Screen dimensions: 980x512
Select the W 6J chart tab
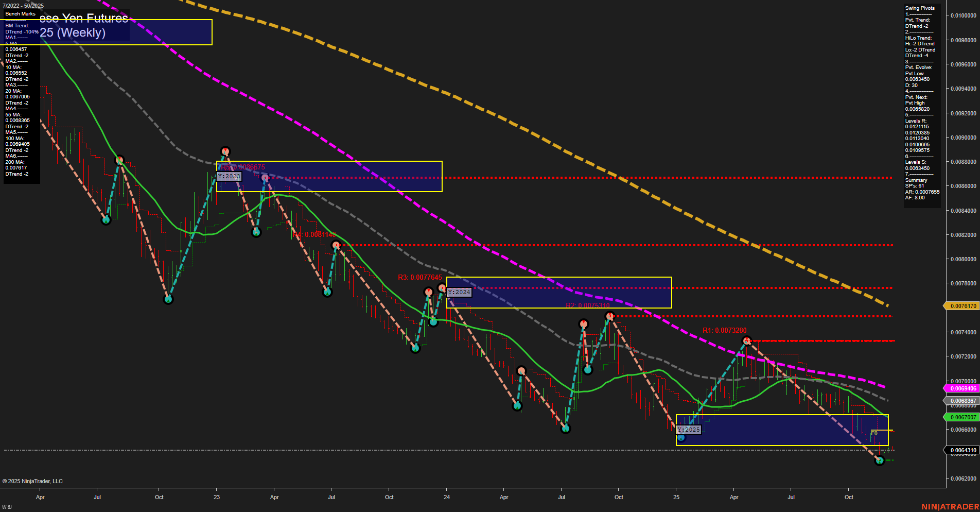7,507
